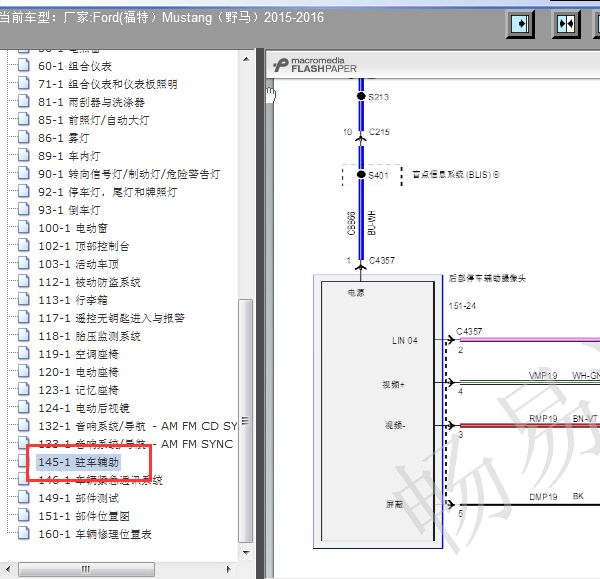Click splice S213 label in diagram
Viewport: 600px width, 579px height.
pos(378,97)
